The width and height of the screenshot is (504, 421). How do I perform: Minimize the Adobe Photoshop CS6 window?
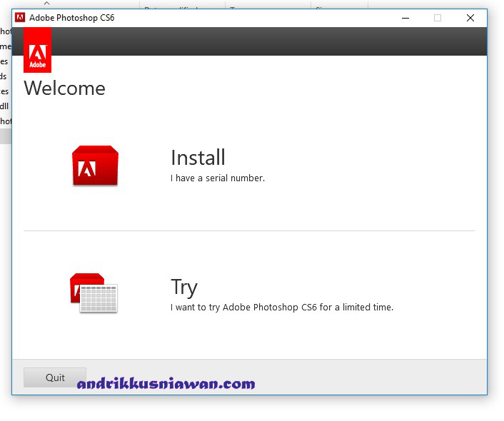pos(405,18)
